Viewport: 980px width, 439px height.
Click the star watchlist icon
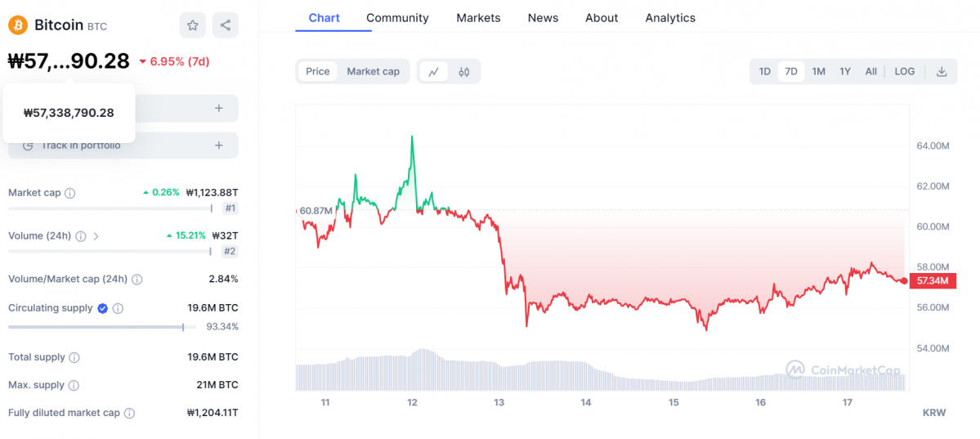coord(193,25)
